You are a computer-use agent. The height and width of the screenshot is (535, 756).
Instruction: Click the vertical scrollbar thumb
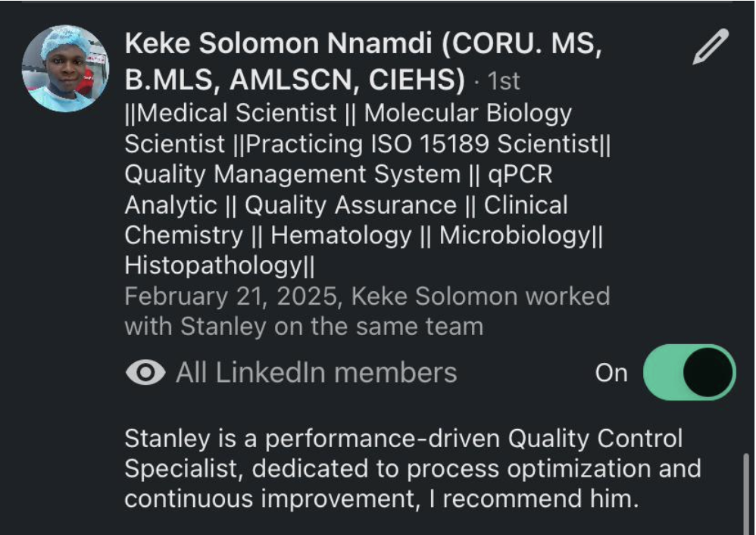(x=746, y=493)
